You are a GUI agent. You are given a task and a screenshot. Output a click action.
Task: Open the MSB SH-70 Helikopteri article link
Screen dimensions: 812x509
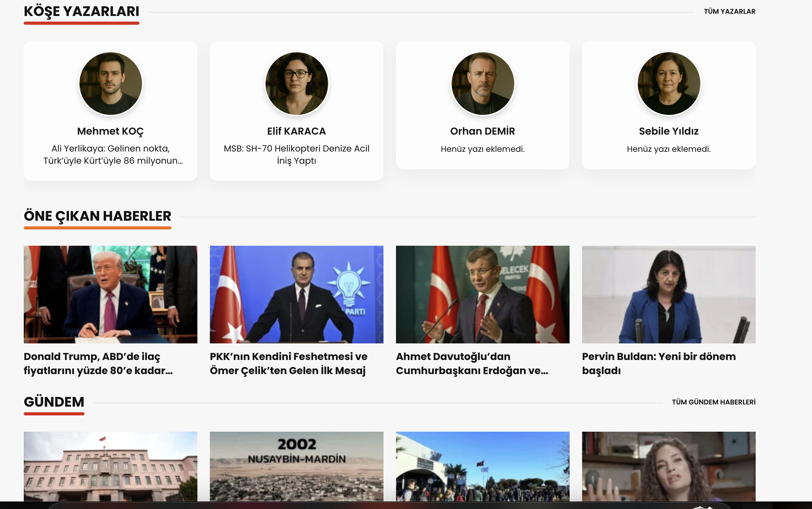296,155
